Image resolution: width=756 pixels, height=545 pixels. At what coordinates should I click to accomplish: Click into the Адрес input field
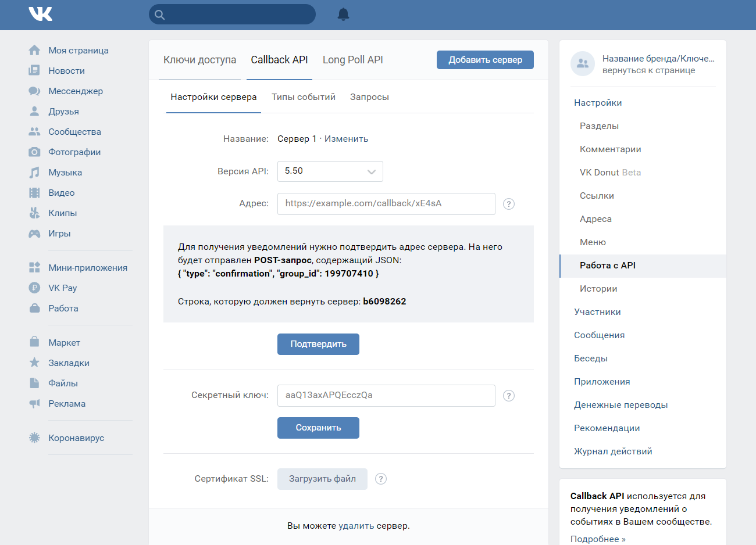pyautogui.click(x=386, y=204)
